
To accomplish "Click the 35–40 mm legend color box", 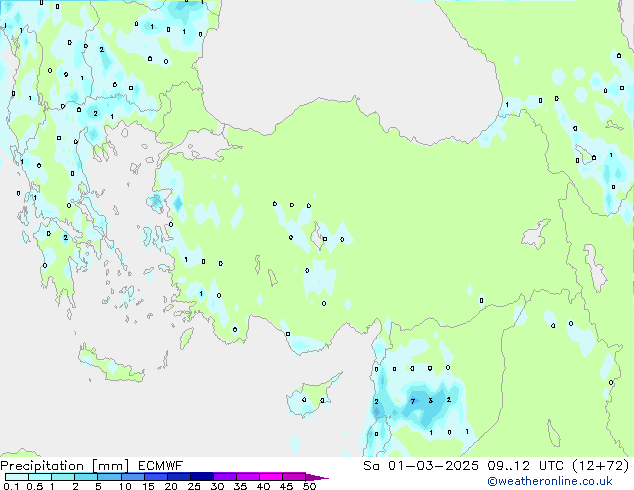I will (248, 477).
